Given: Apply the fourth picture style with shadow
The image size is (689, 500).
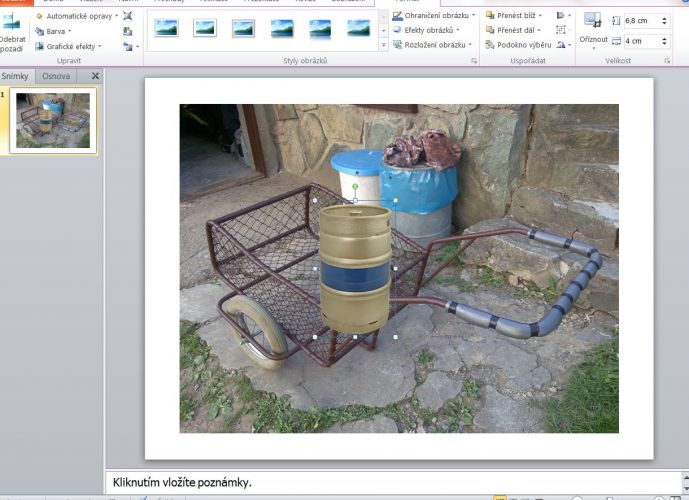Looking at the screenshot, I should pos(282,28).
